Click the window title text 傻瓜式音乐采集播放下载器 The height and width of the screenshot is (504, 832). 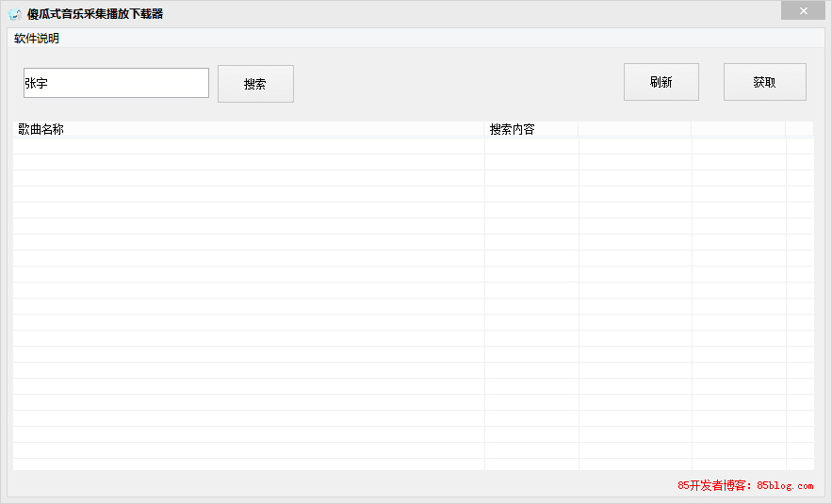click(95, 14)
